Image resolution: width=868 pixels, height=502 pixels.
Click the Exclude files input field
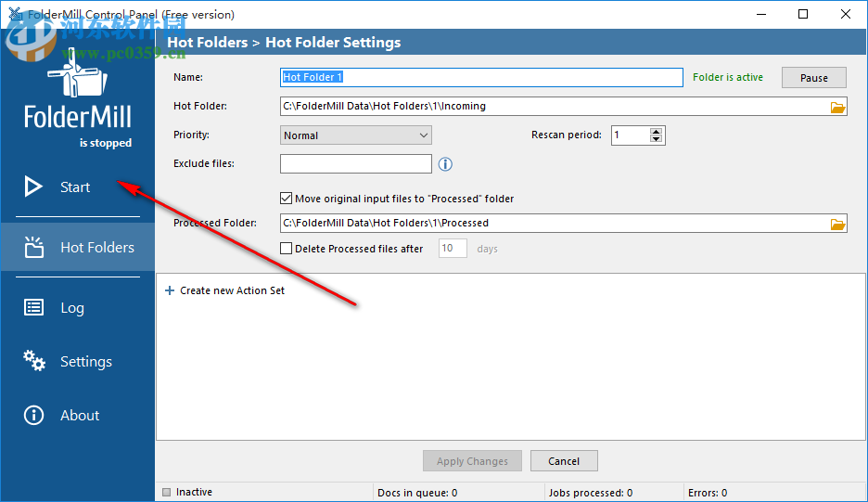point(356,164)
